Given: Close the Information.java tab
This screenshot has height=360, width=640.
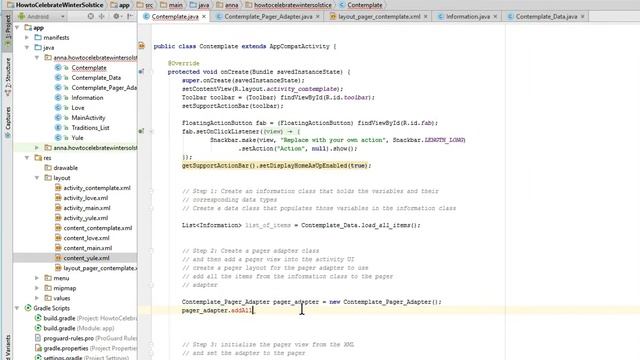Looking at the screenshot, I should (x=495, y=17).
